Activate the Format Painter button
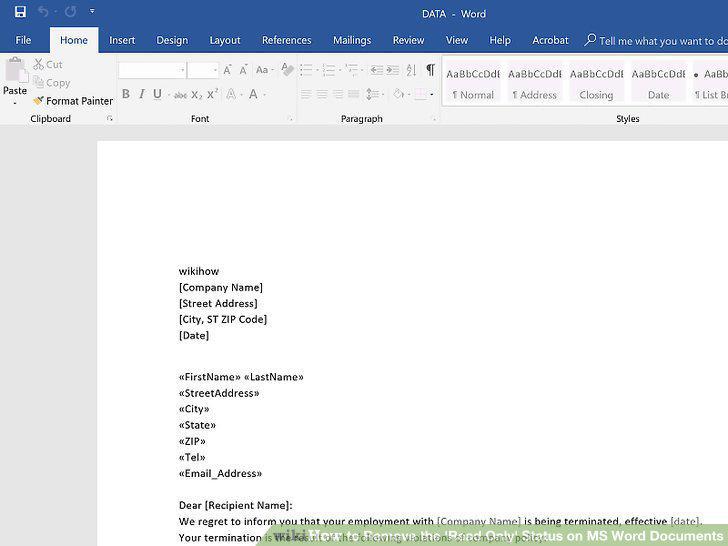 (x=73, y=101)
